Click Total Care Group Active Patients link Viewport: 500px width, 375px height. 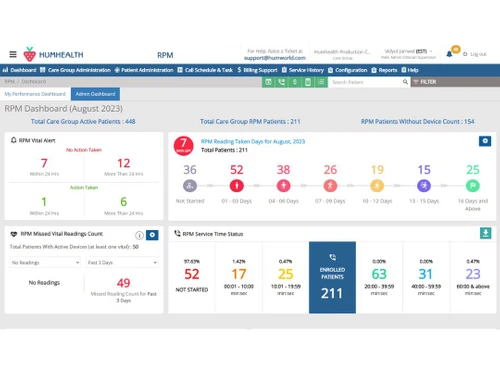point(83,122)
